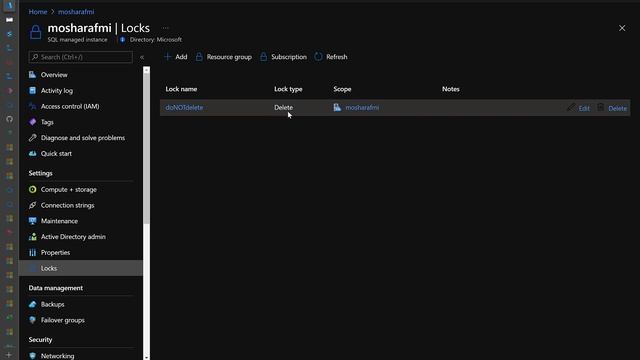
Task: Click the Subscription toolbar button
Action: (283, 57)
